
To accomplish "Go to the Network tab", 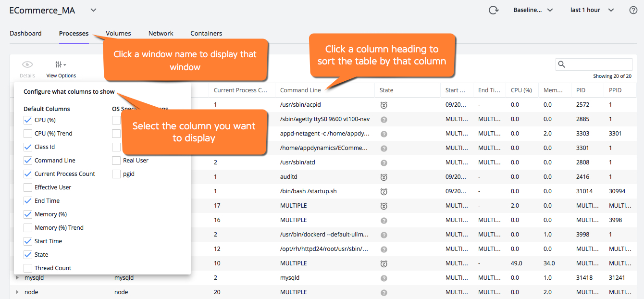I will click(x=161, y=34).
